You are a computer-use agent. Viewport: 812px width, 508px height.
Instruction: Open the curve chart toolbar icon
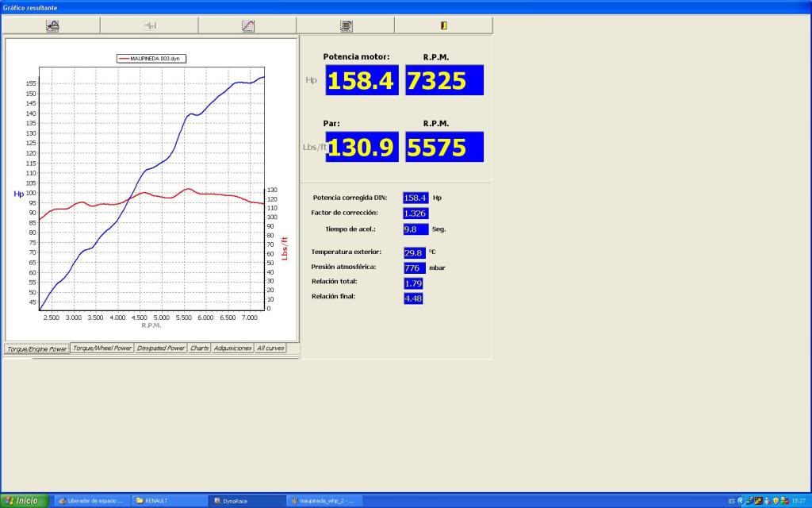248,25
